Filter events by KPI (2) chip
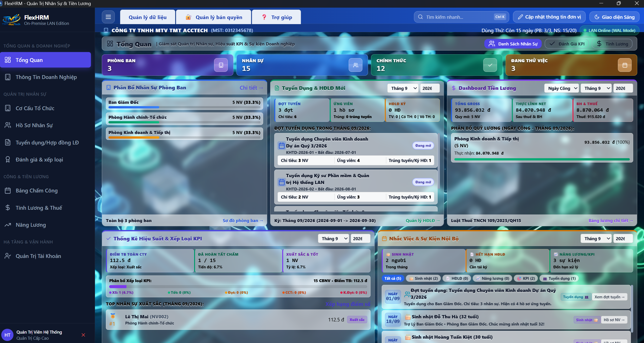This screenshot has height=343, width=644. pyautogui.click(x=526, y=278)
